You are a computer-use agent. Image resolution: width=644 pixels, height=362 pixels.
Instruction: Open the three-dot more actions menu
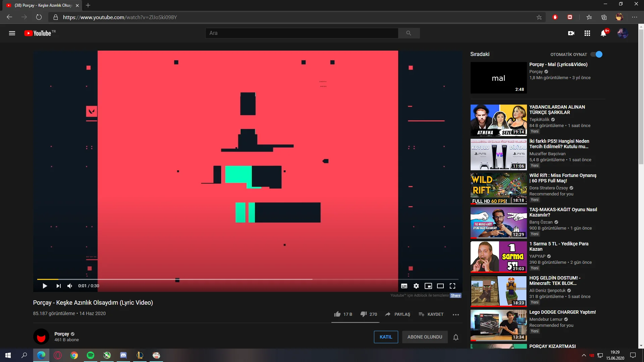pos(455,314)
